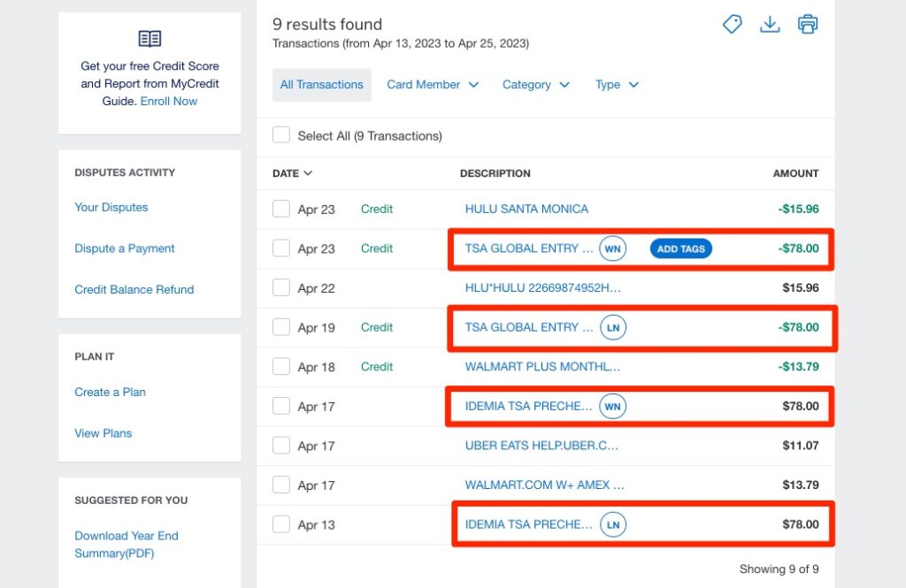This screenshot has width=906, height=588.
Task: Expand the Card Member filter dropdown
Action: click(x=433, y=85)
